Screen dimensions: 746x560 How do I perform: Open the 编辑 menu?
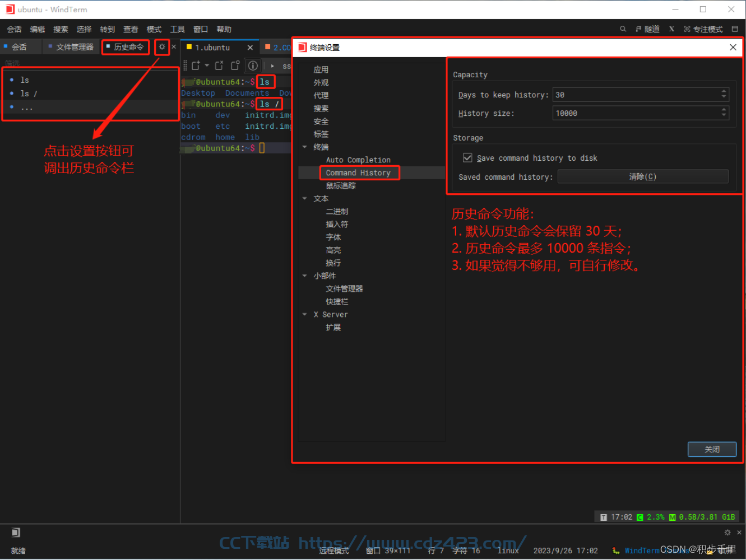38,29
